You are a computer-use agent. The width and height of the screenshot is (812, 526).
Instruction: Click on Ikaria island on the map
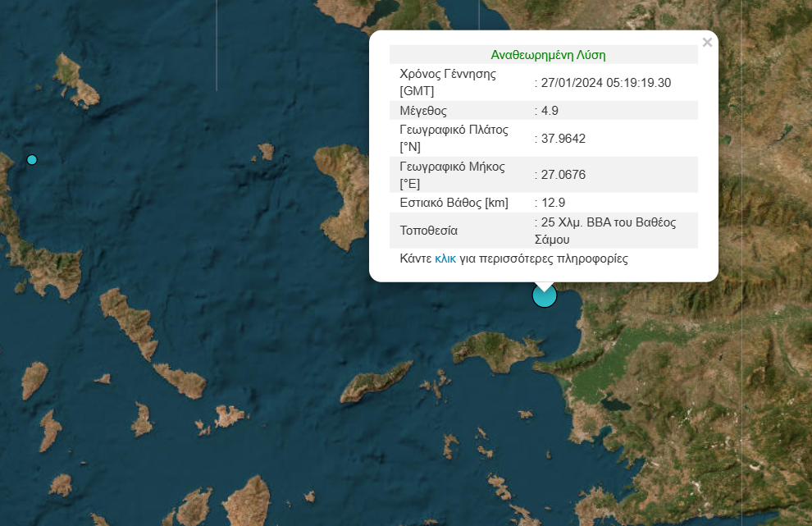point(376,384)
